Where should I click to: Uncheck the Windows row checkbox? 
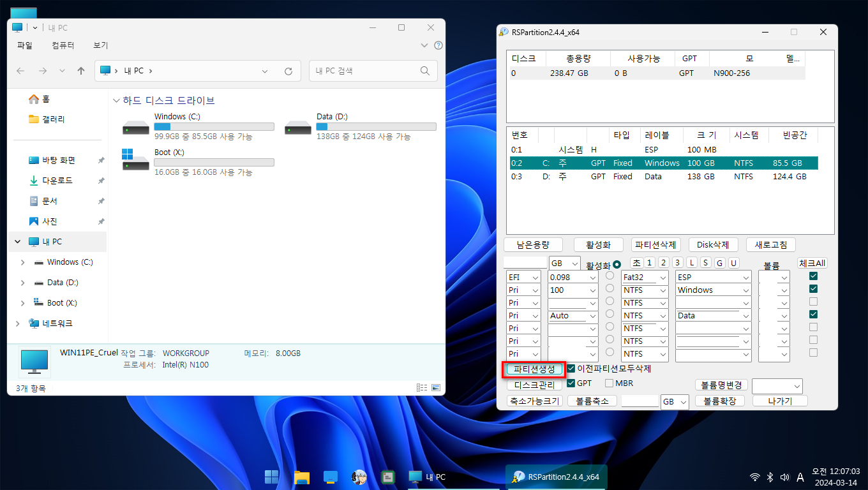813,289
